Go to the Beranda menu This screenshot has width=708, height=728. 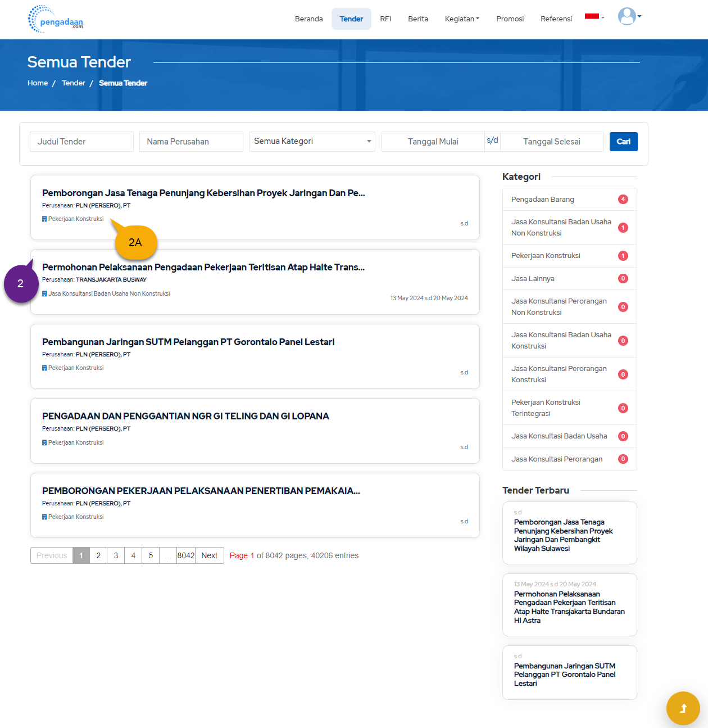(309, 19)
